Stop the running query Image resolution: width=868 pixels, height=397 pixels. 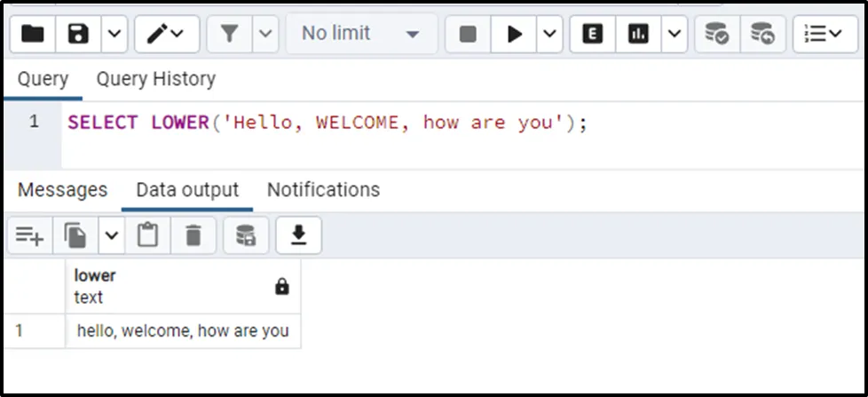468,35
